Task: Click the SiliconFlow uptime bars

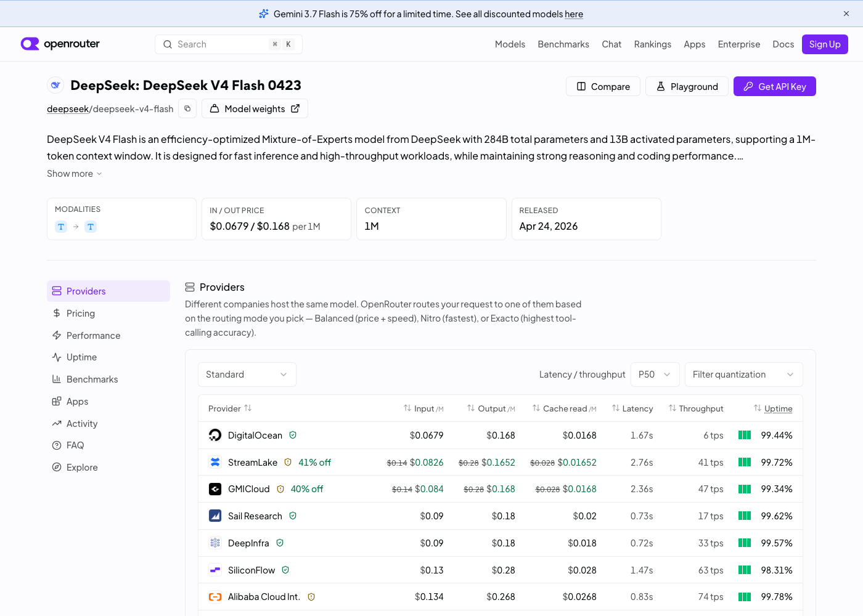Action: tap(745, 570)
